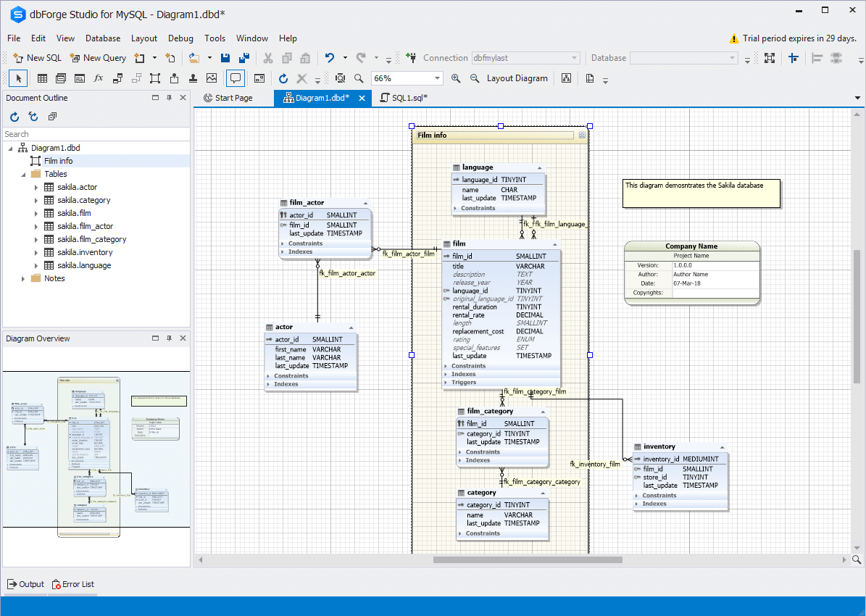Click the New Stamp tool icon
Image resolution: width=866 pixels, height=616 pixels.
click(193, 78)
